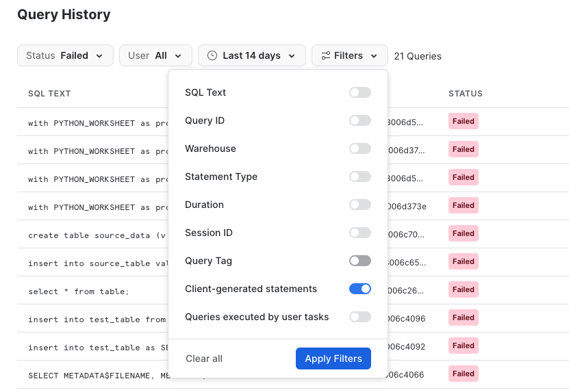Turn on Queries executed by user tasks
Viewport: 569px width, 392px height.
click(359, 317)
